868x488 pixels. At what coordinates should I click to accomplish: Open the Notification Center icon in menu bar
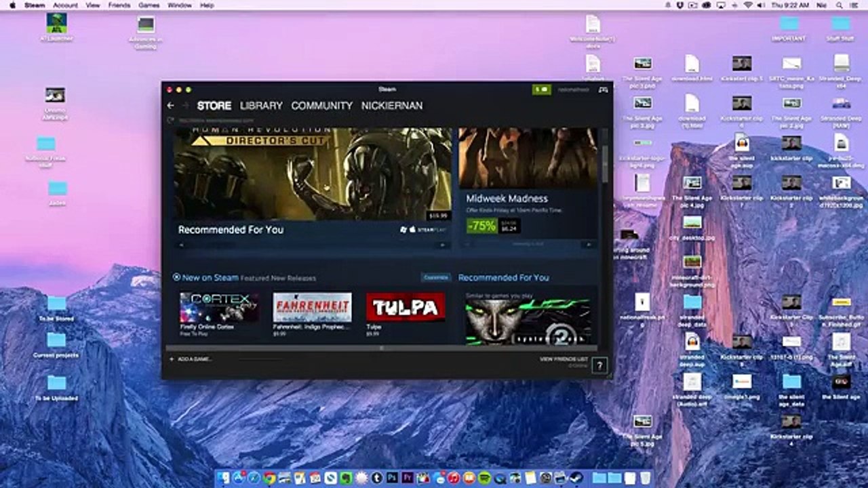click(855, 5)
